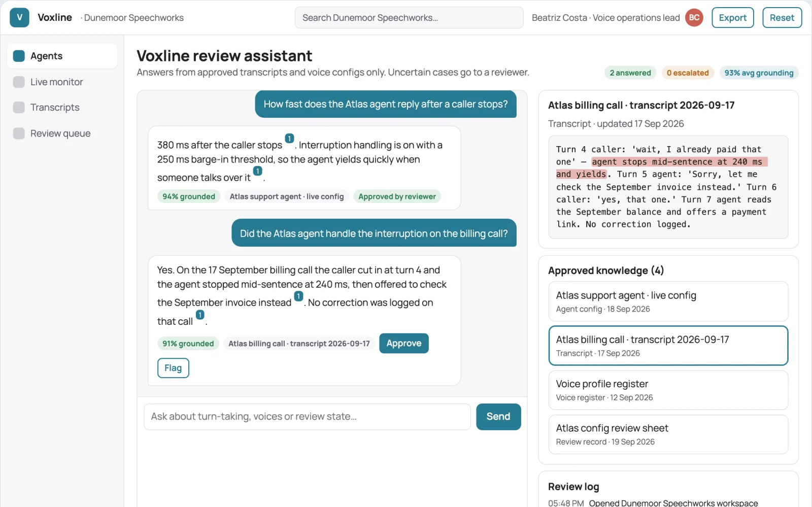Click the Voxline V logo icon
Image resolution: width=812 pixels, height=507 pixels.
(19, 18)
